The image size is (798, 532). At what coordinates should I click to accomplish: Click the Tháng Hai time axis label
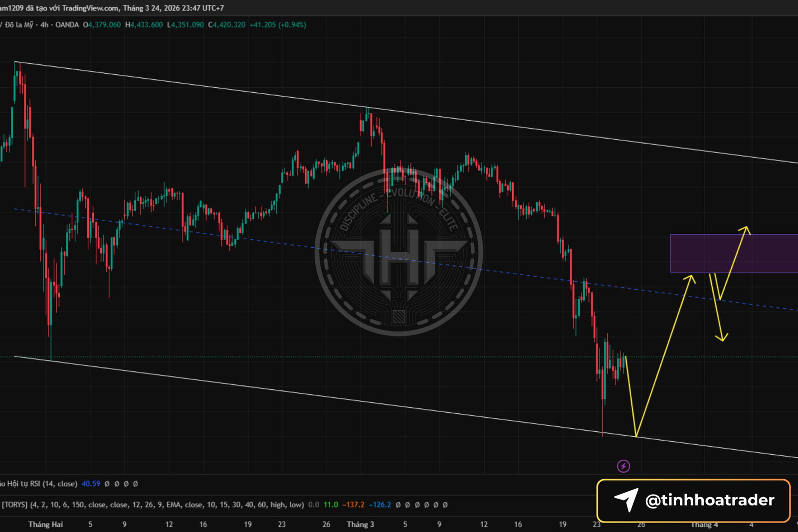coord(45,524)
